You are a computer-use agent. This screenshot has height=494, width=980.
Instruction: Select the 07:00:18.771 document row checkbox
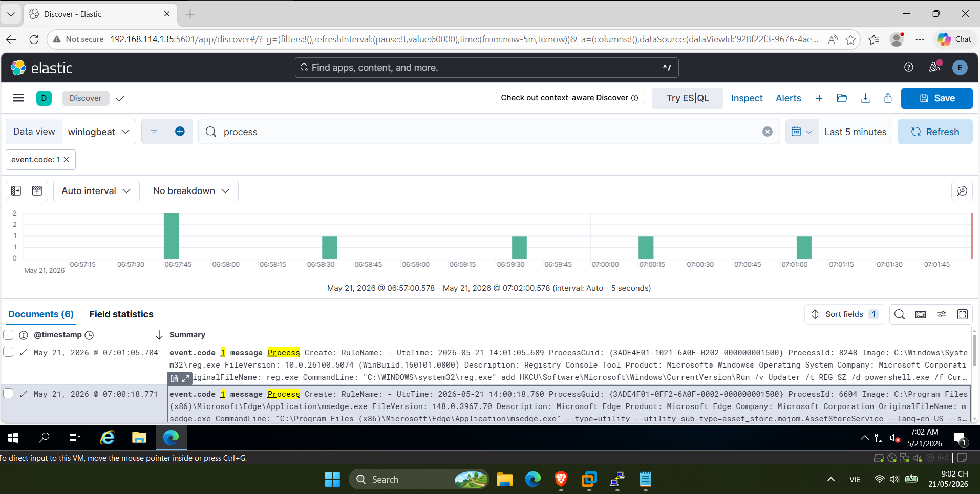point(8,393)
